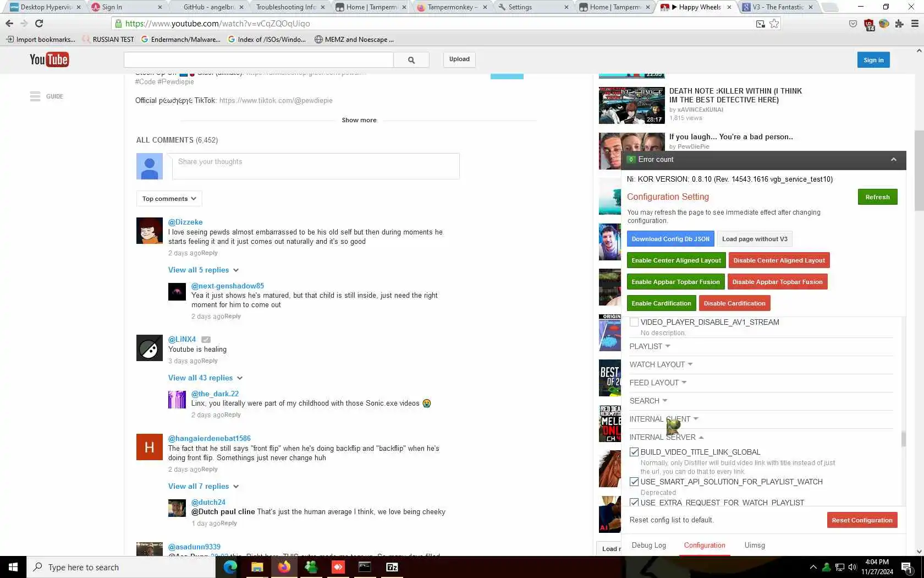924x578 pixels.
Task: Click the Windows taskbar search box
Action: coord(121,567)
